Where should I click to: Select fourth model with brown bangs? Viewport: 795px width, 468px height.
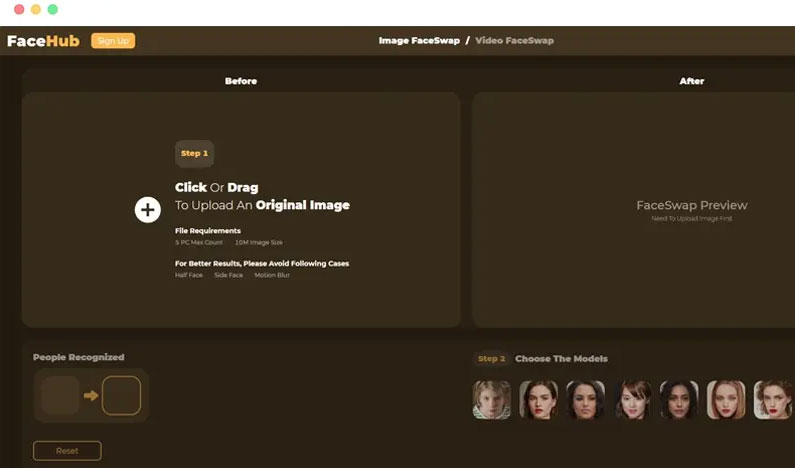pos(633,400)
